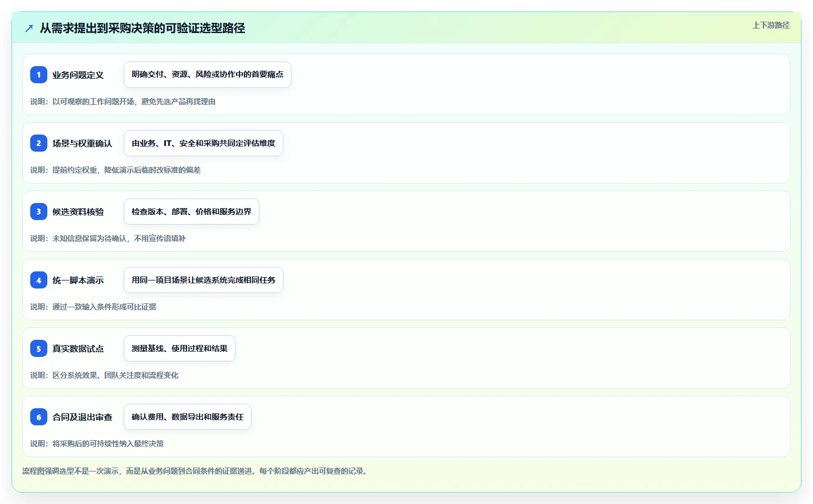Screen dimensions: 813x504
Task: Click the 候选资料核验 step heading
Action: click(78, 212)
